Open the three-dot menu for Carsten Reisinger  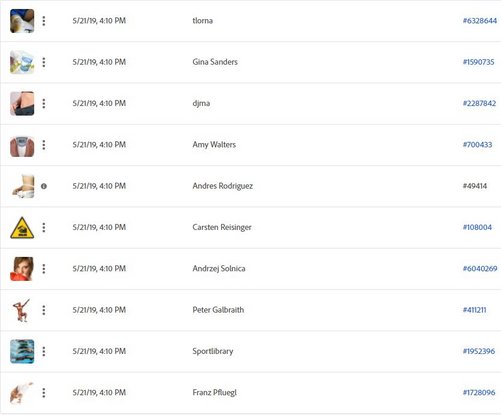click(44, 228)
